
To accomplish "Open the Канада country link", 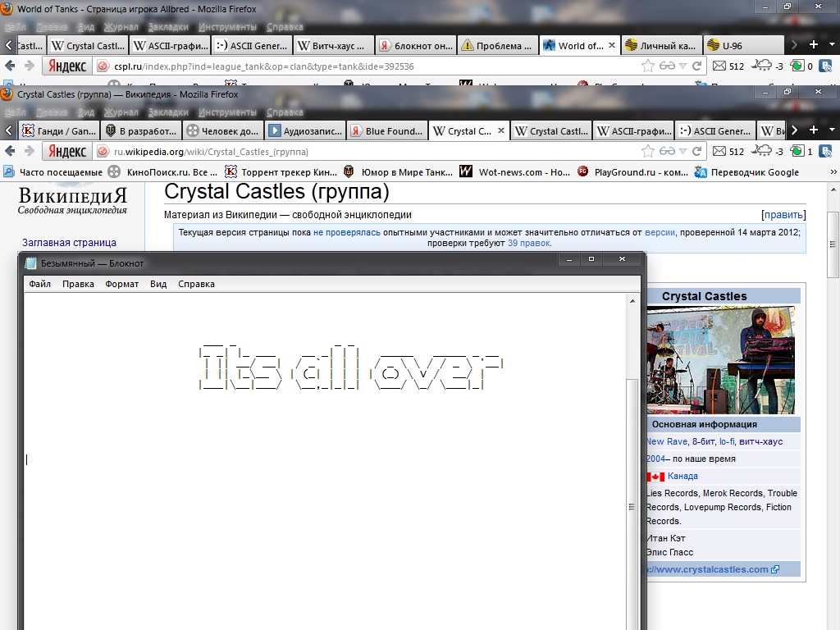I will tap(682, 476).
